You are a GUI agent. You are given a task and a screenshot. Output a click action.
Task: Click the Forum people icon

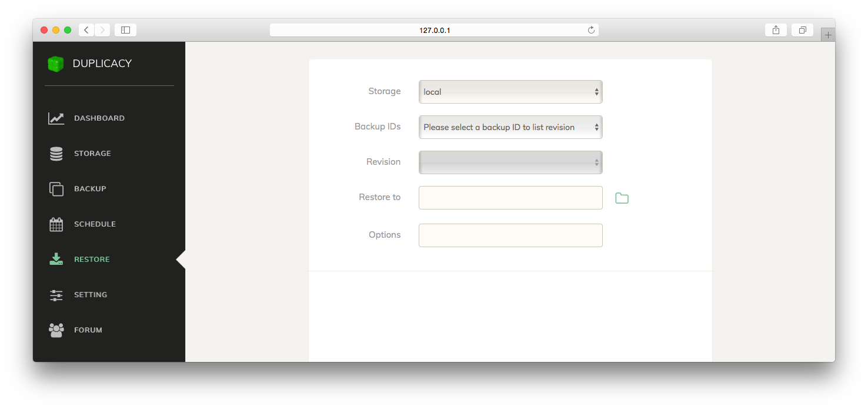[x=56, y=330]
